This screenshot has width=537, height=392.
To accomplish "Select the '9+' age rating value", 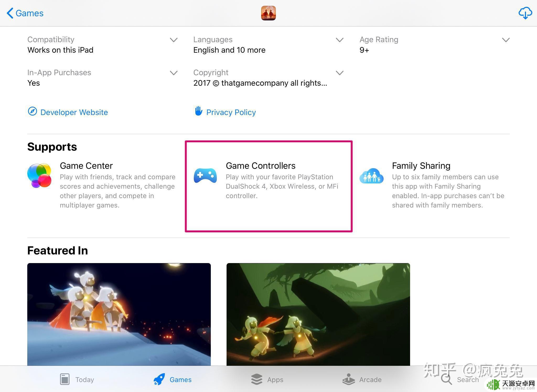I will pyautogui.click(x=364, y=50).
